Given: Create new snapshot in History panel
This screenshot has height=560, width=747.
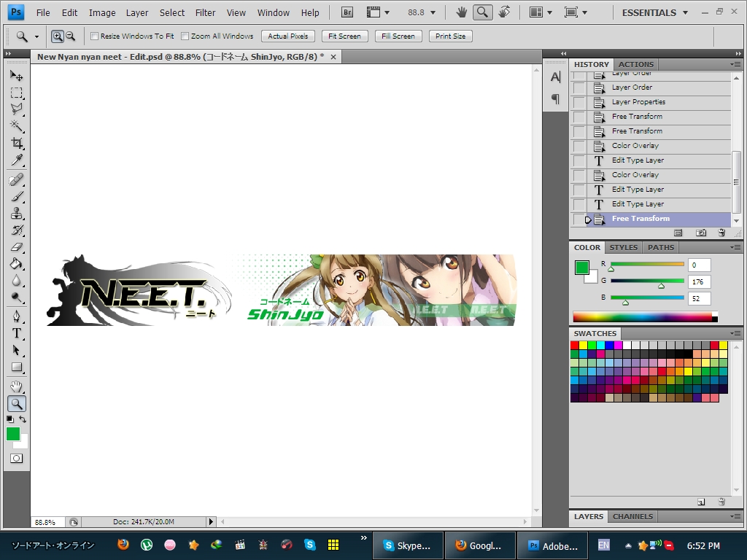Looking at the screenshot, I should [701, 233].
